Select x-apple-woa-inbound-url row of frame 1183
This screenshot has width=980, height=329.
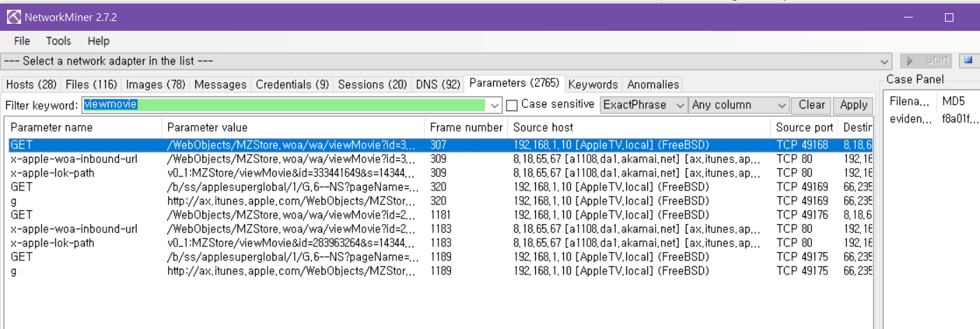click(x=439, y=229)
